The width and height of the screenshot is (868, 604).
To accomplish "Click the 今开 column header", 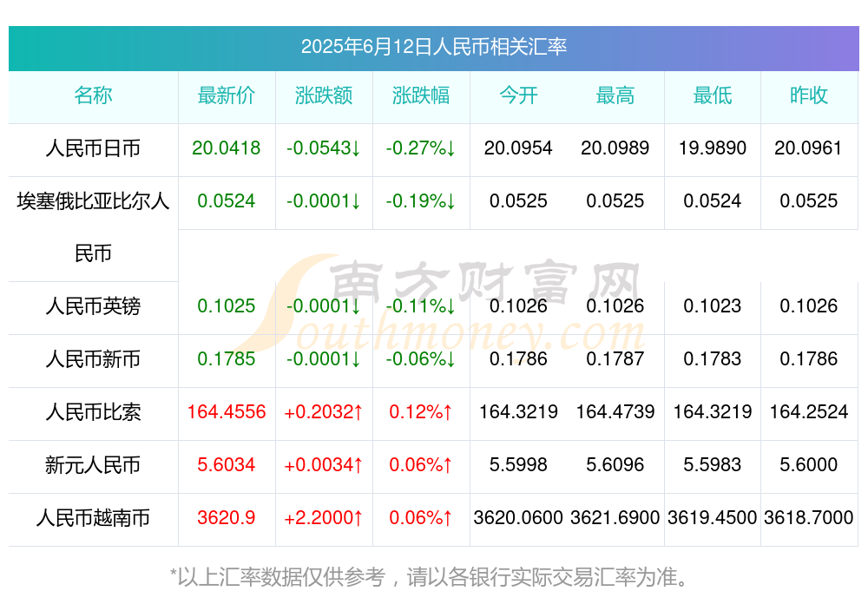I will pos(518,95).
